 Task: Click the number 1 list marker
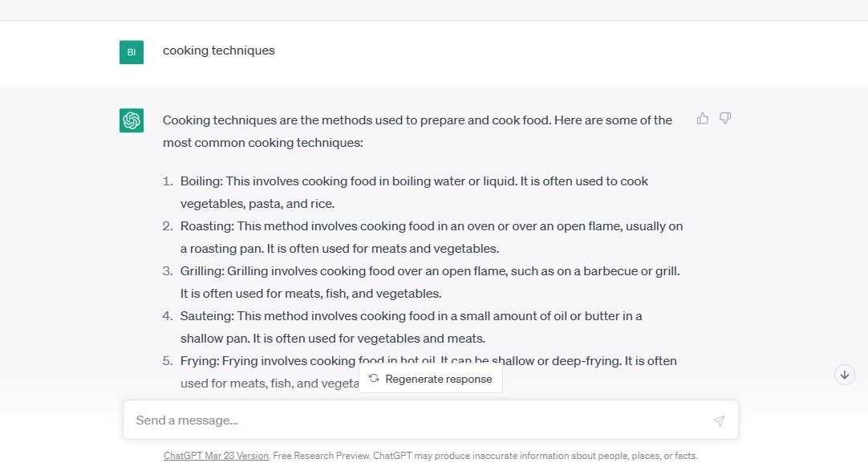(168, 181)
